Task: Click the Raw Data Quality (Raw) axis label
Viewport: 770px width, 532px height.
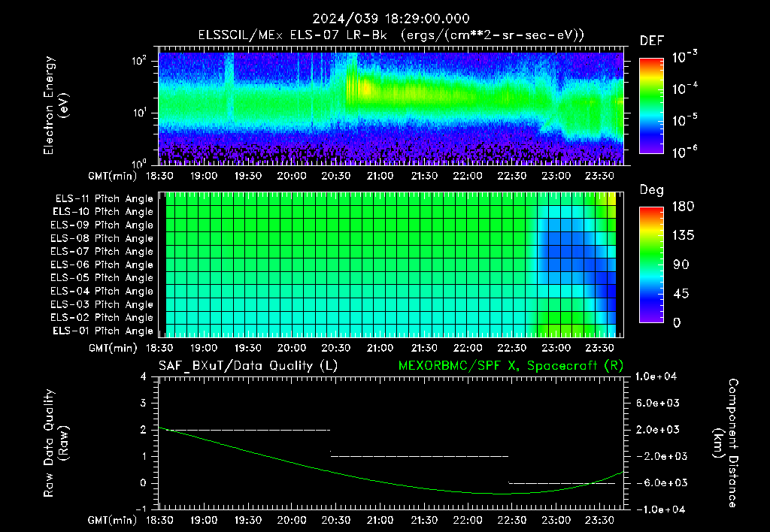Action: tap(56, 443)
